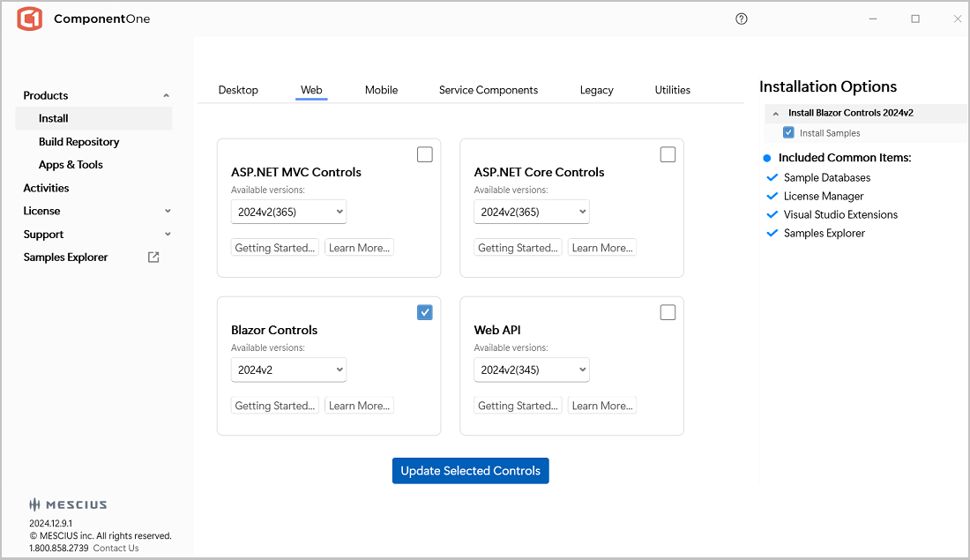Uncheck the Blazor Controls checkbox
Viewport: 970px width, 560px height.
pos(425,312)
